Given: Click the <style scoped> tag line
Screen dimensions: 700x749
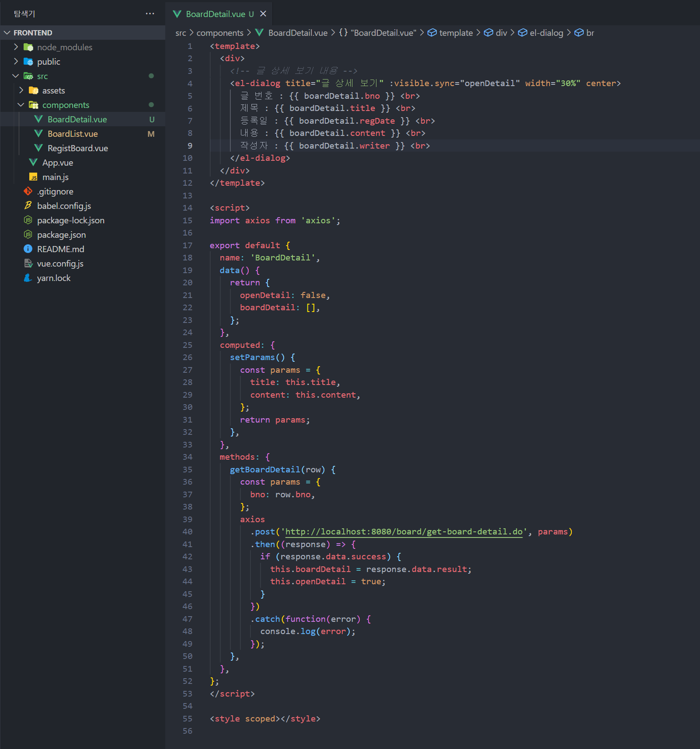Looking at the screenshot, I should pos(265,718).
